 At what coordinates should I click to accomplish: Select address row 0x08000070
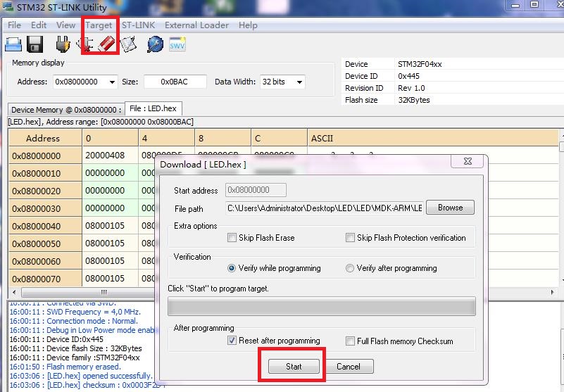tap(45, 279)
